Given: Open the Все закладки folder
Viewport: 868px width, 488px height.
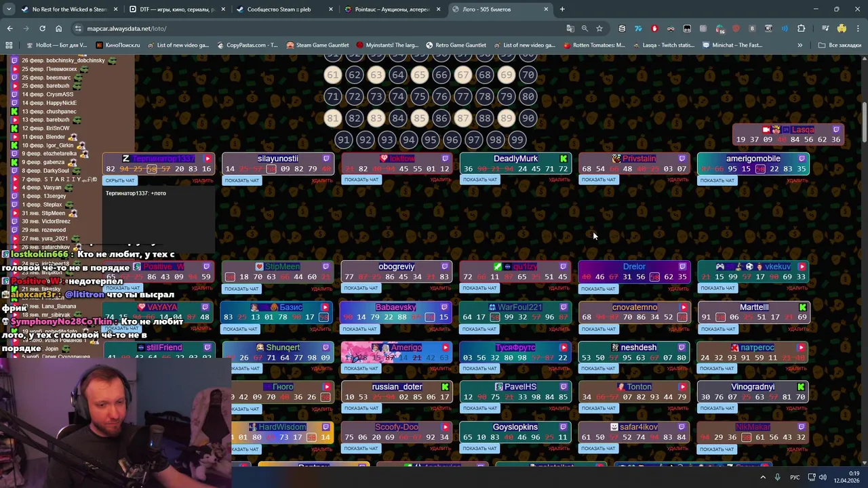Looking at the screenshot, I should 839,45.
